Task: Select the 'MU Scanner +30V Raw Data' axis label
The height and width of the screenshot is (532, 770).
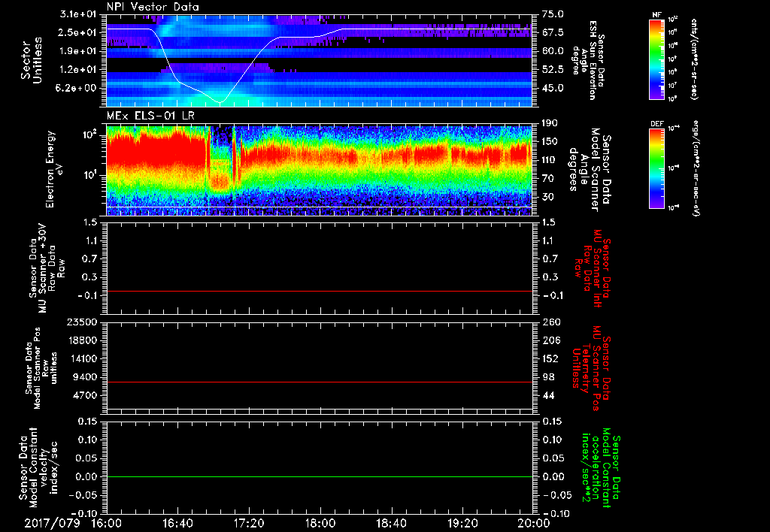Action: click(x=46, y=268)
